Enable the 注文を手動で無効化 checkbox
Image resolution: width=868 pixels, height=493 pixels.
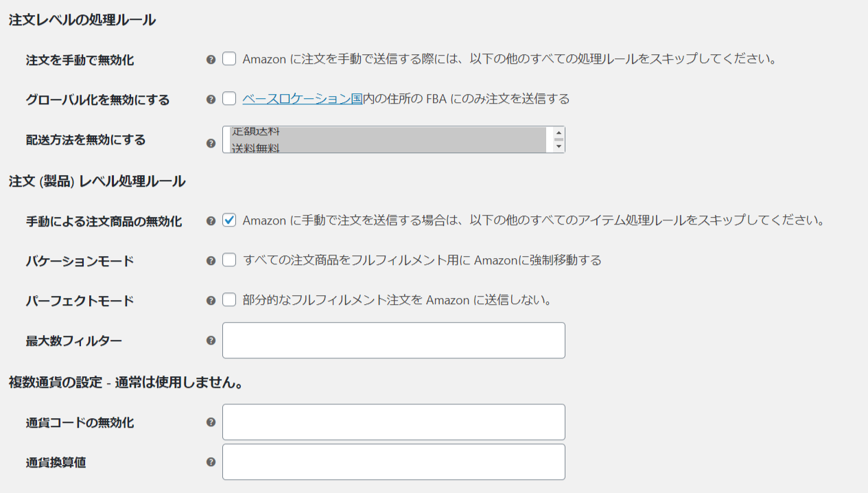pyautogui.click(x=229, y=59)
